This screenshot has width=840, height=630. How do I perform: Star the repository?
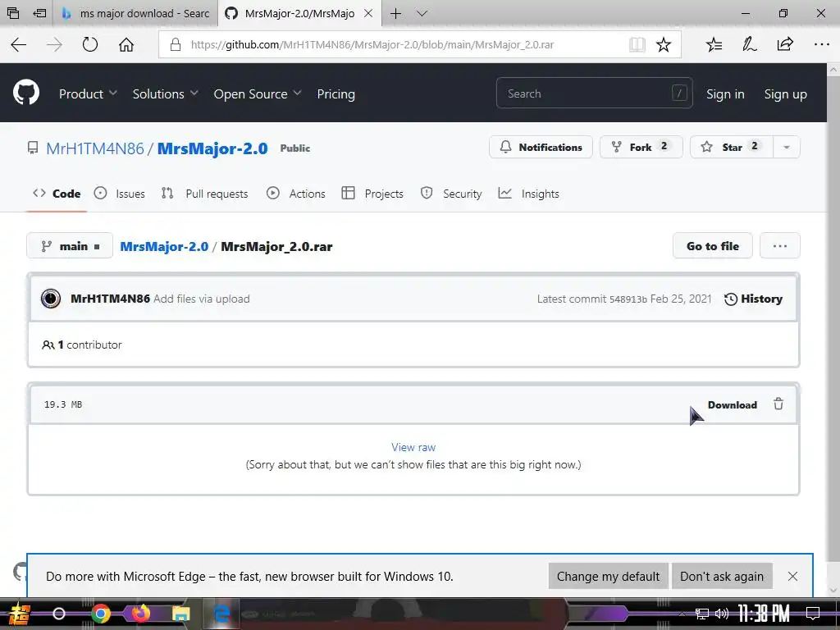tap(732, 147)
